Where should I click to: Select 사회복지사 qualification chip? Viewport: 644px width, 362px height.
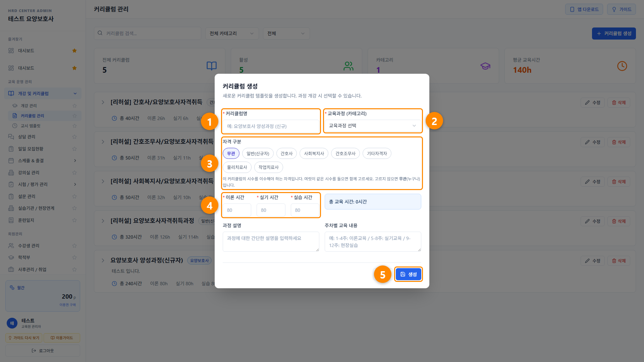point(314,154)
